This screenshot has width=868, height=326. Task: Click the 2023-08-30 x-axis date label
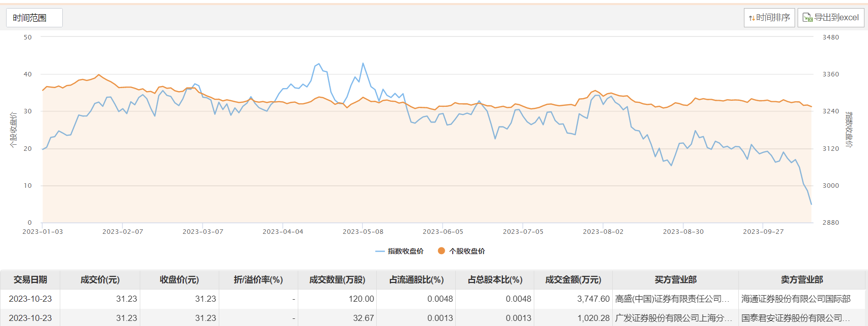683,232
